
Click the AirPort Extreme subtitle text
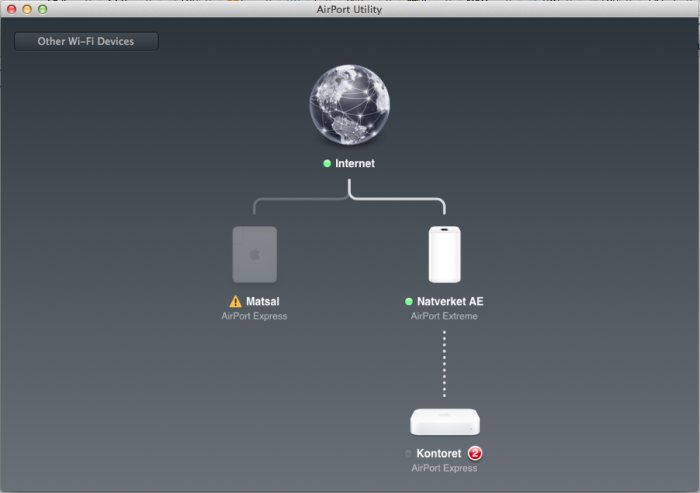tap(444, 316)
